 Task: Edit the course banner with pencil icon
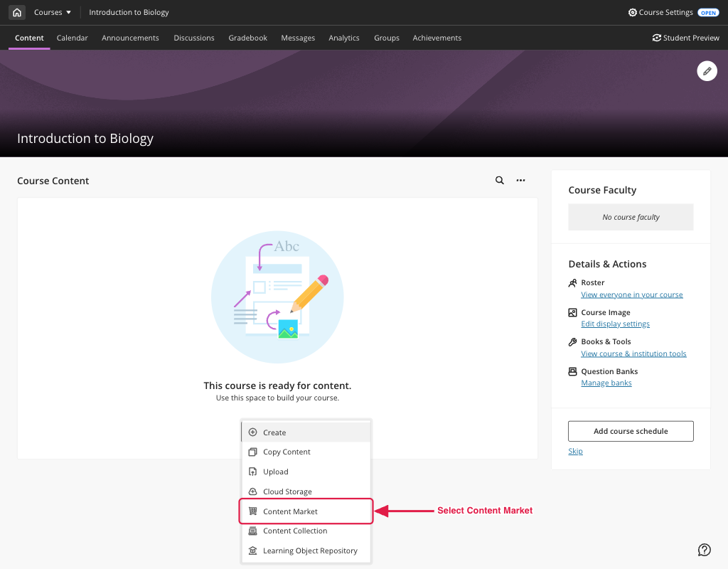pyautogui.click(x=707, y=71)
